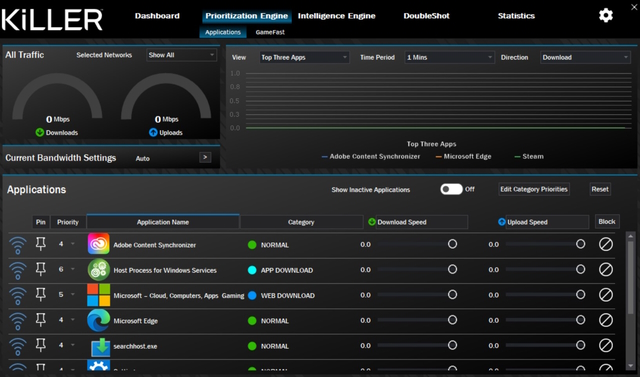Image resolution: width=640 pixels, height=377 pixels.
Task: Click Wi-Fi icon for searchhost.exe row
Action: (18, 346)
